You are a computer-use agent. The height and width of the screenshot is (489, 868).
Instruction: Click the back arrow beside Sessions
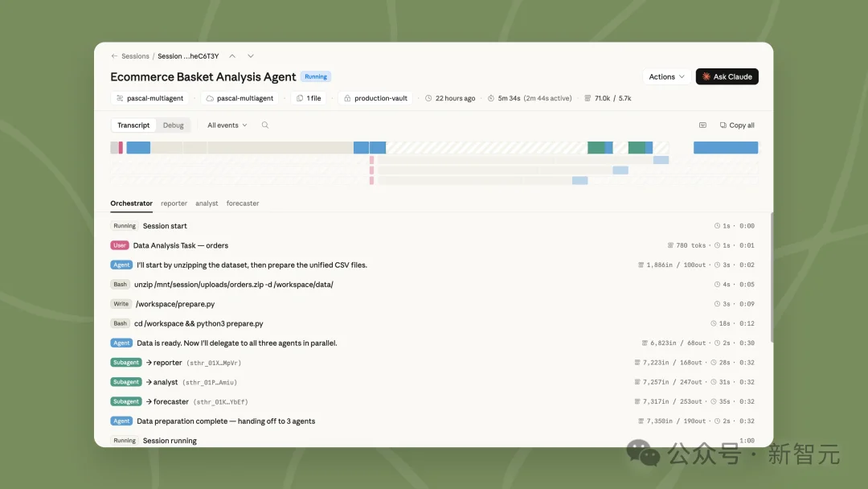114,56
